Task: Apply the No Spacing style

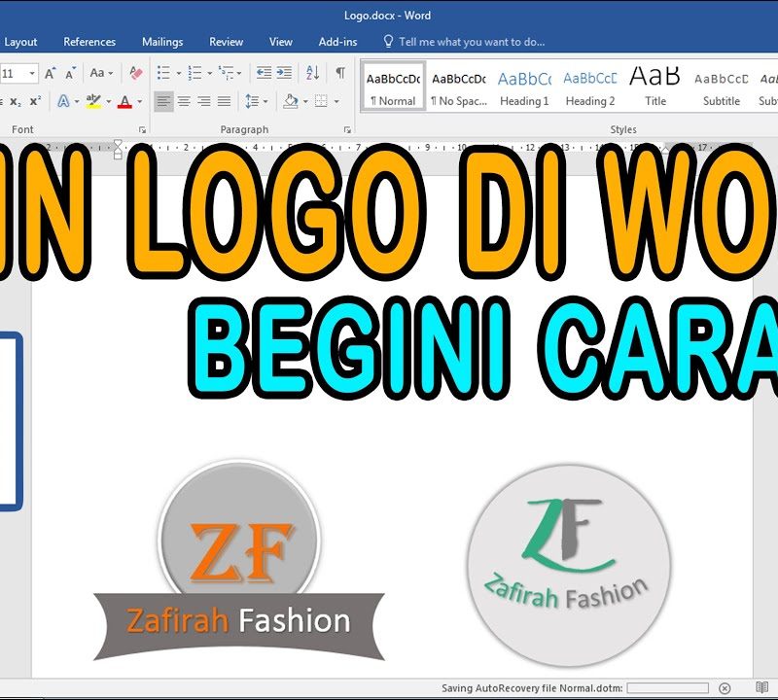Action: (459, 87)
